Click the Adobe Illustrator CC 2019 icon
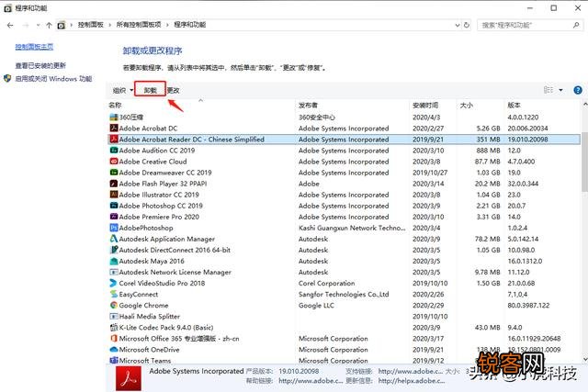 (x=114, y=195)
